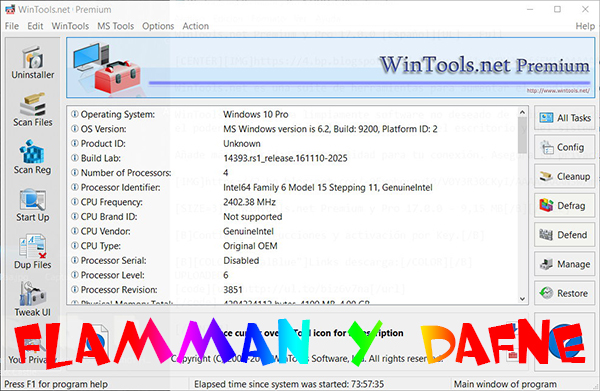Click the scroll up arrow of info list

(x=522, y=112)
